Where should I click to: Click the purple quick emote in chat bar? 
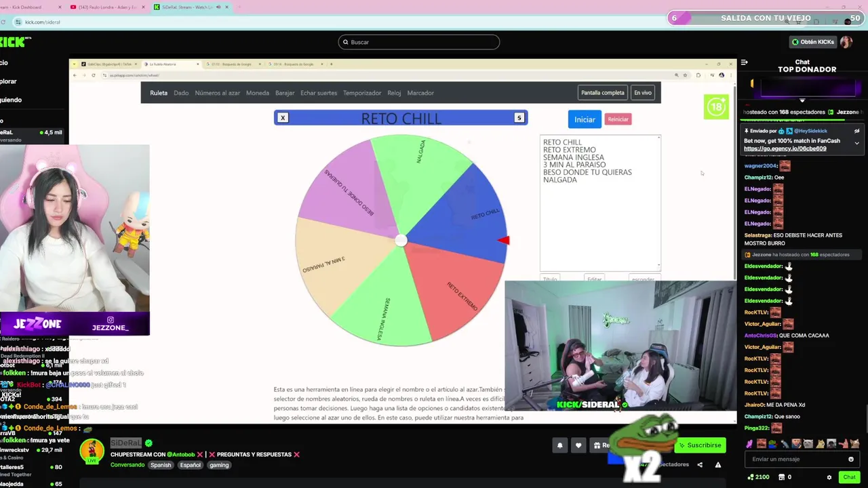[x=750, y=444]
